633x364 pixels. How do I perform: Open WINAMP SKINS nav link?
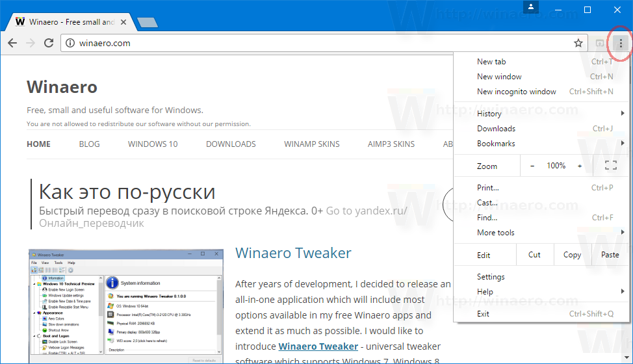pos(312,144)
